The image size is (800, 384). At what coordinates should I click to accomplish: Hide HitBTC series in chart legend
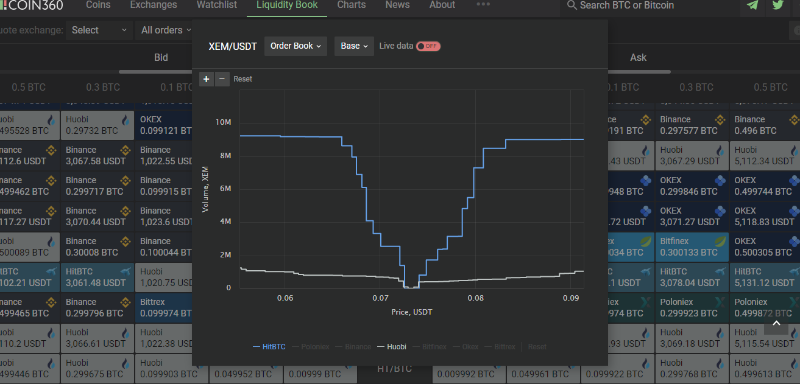269,347
